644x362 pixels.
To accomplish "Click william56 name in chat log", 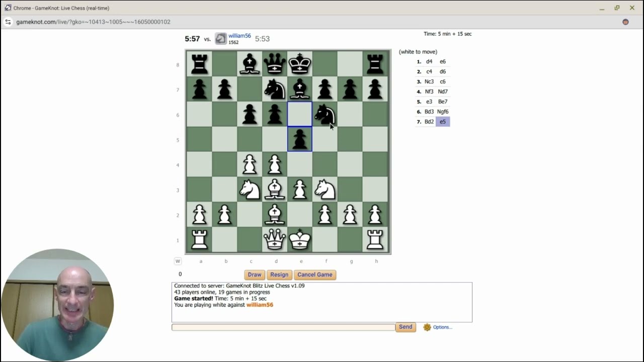I will pyautogui.click(x=260, y=305).
